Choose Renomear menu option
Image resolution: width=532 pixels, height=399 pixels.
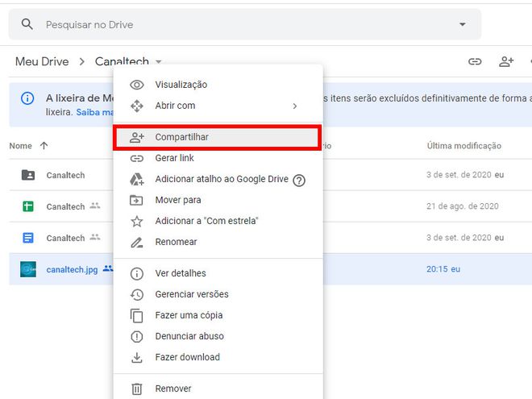pos(218,242)
